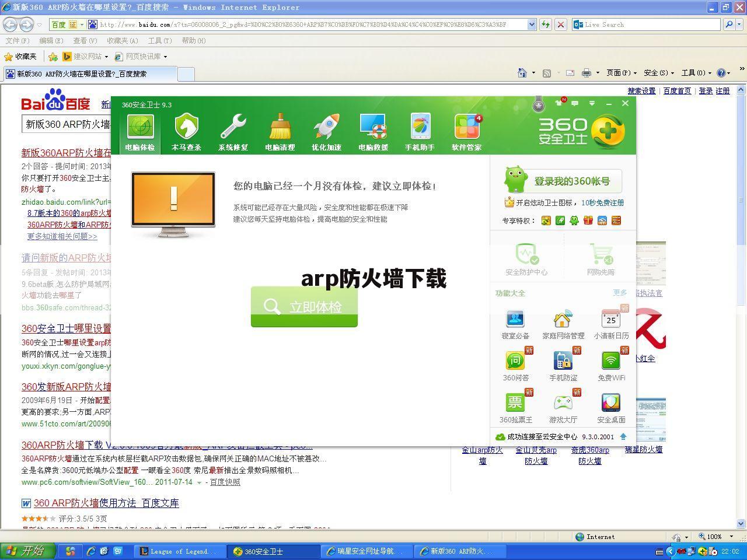Screen dimensions: 747x560
Task: Click the 开始 Start button
Action: coord(27,551)
